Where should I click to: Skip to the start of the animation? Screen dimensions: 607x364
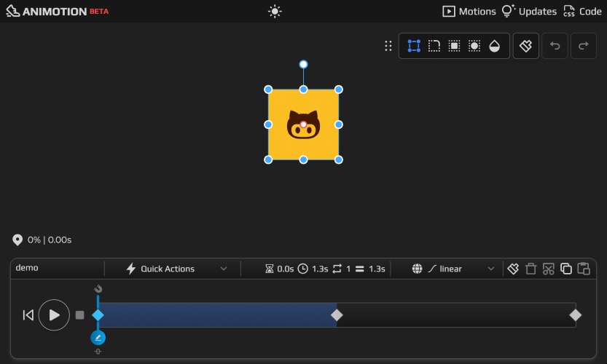[x=28, y=315]
